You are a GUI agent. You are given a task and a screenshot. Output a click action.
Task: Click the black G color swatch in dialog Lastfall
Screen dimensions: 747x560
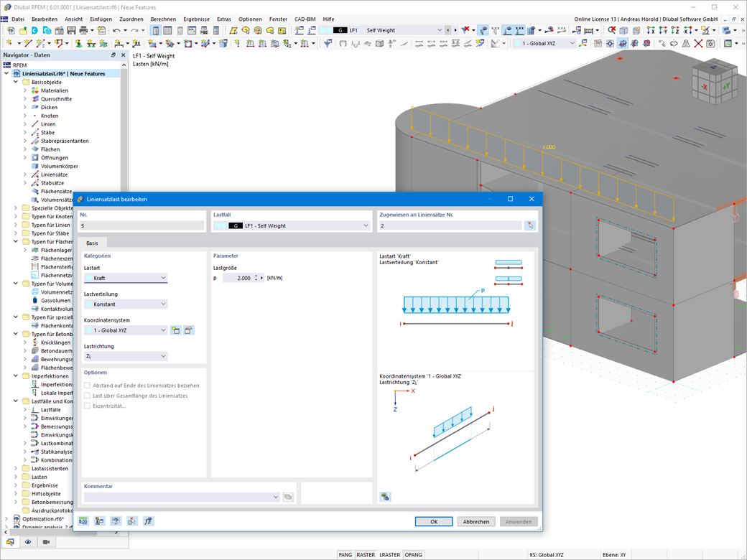236,225
